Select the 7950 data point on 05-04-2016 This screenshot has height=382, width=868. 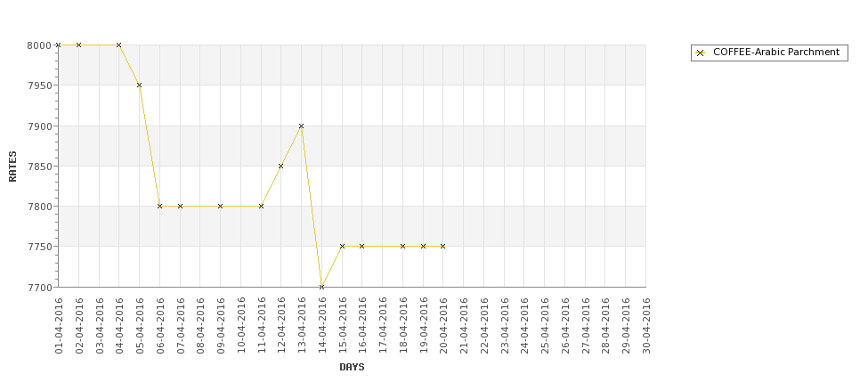coord(140,85)
